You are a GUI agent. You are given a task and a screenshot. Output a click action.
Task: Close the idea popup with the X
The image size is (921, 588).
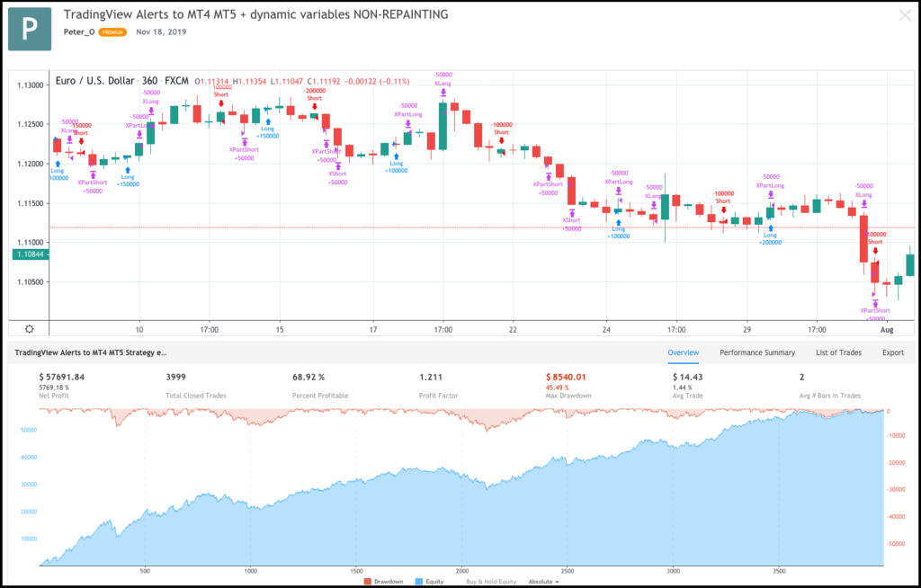click(x=905, y=15)
